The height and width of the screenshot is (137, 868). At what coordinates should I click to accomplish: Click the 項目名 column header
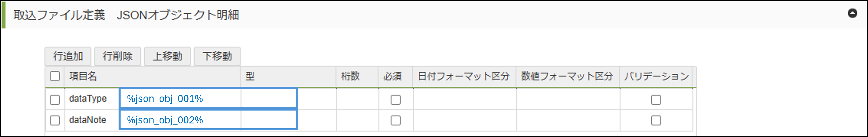(x=83, y=77)
